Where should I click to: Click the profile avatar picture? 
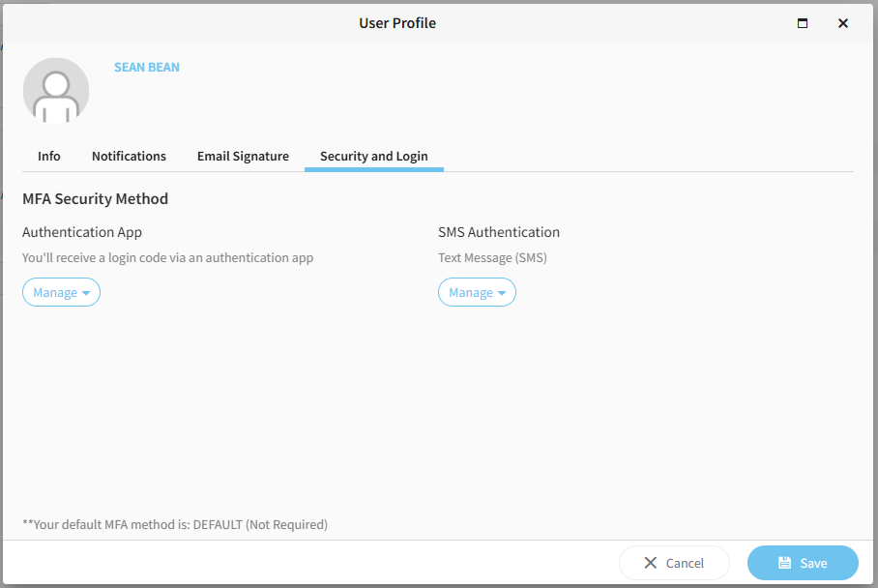tap(56, 91)
